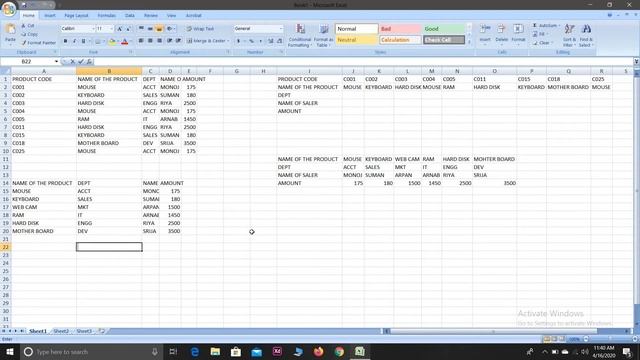Image resolution: width=640 pixels, height=360 pixels.
Task: Apply Percent Style format
Action: tap(252, 41)
